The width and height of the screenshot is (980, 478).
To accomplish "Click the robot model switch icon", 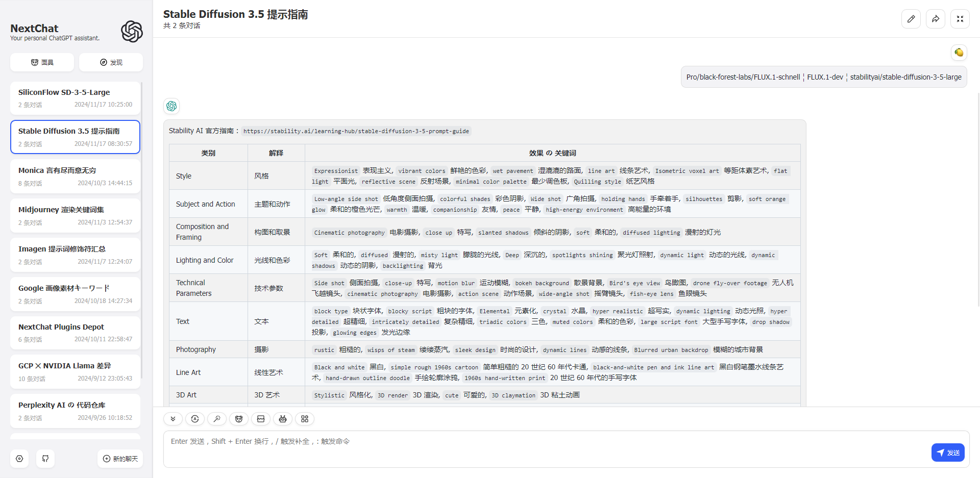I will (283, 419).
